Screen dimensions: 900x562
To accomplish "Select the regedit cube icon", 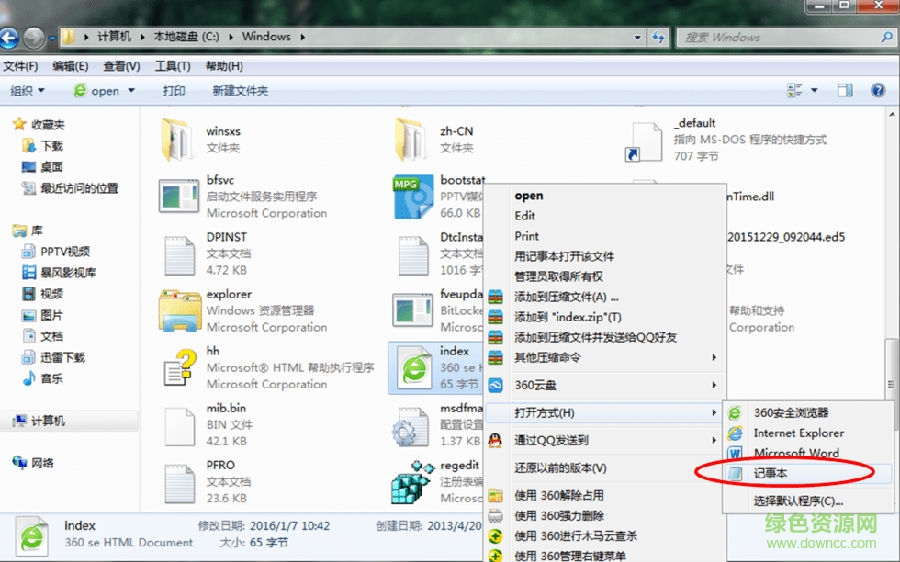I will (413, 482).
